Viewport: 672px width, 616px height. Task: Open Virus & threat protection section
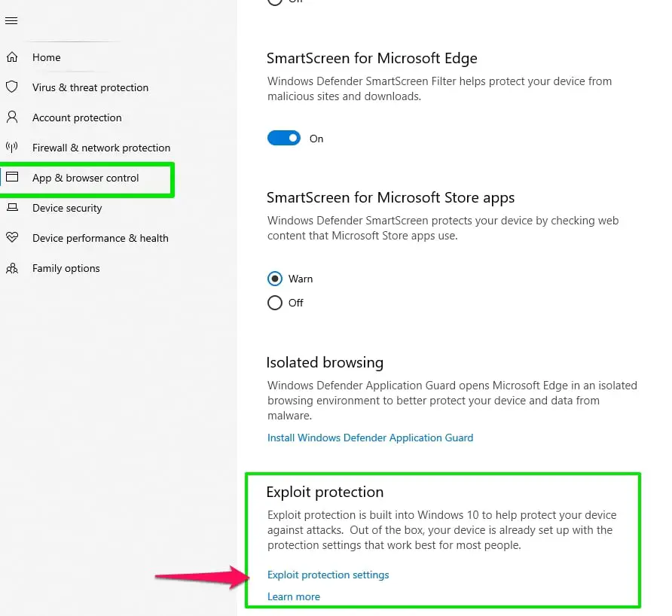tap(90, 87)
